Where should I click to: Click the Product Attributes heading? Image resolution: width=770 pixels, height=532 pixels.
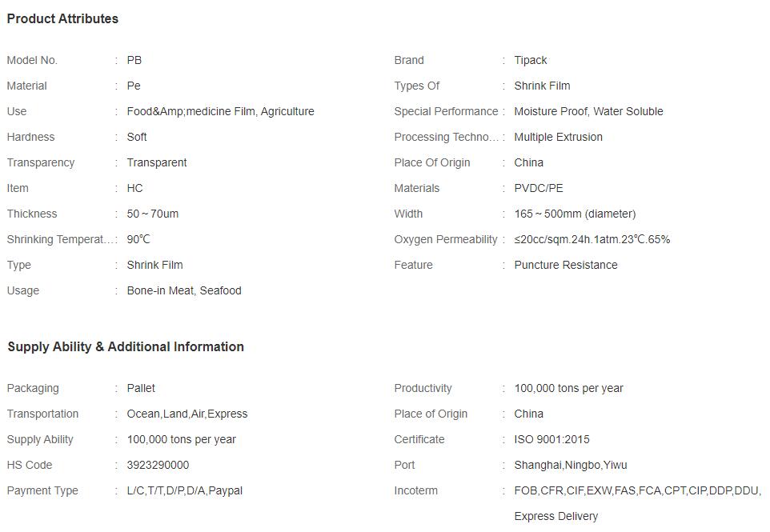[62, 18]
